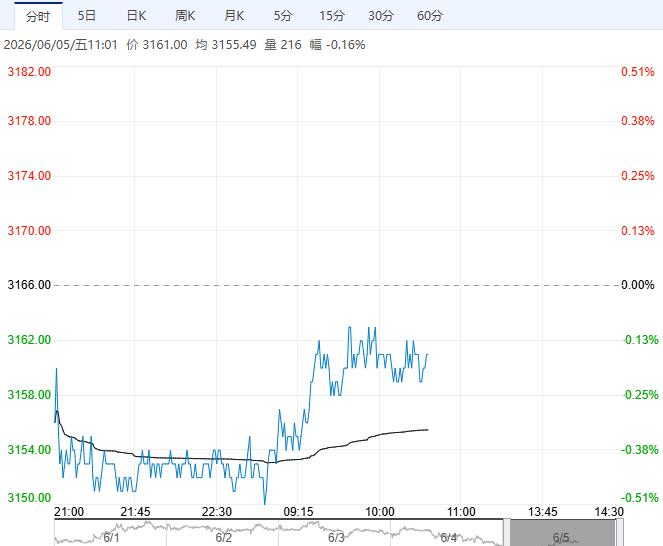Screen dimensions: 663x546
Task: Click 6/4 date in the navigator strip
Action: point(449,538)
